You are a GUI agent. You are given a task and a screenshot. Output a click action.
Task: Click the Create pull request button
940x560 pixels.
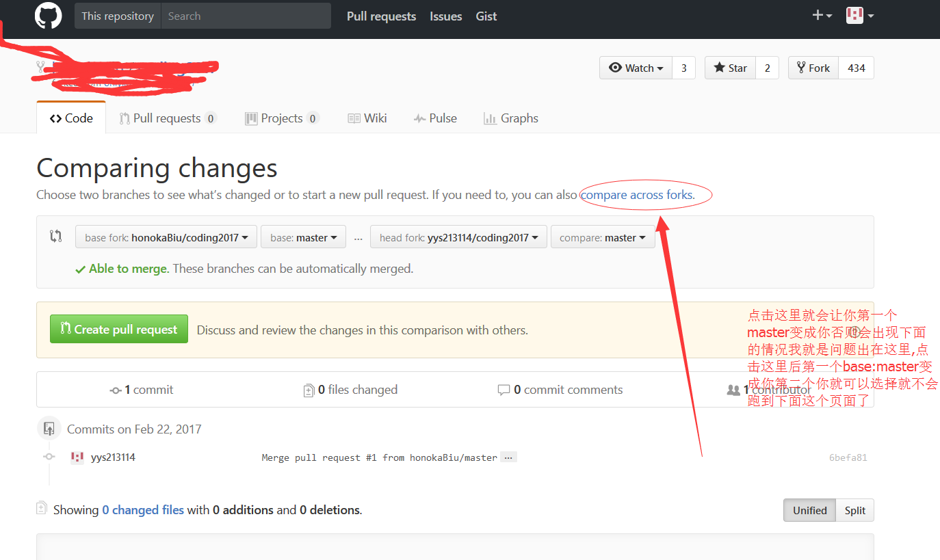point(119,329)
